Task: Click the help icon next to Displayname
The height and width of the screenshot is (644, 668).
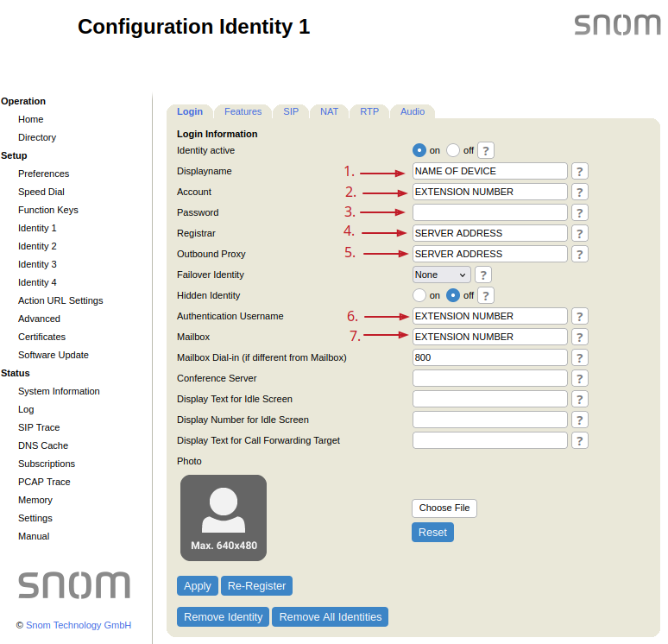Action: pyautogui.click(x=580, y=171)
